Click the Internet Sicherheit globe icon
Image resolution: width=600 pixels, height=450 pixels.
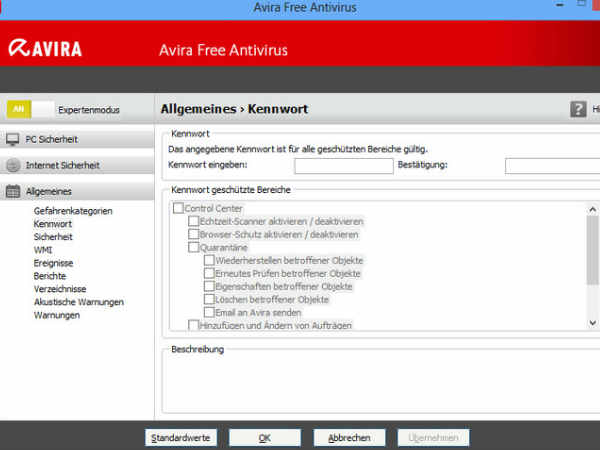13,165
